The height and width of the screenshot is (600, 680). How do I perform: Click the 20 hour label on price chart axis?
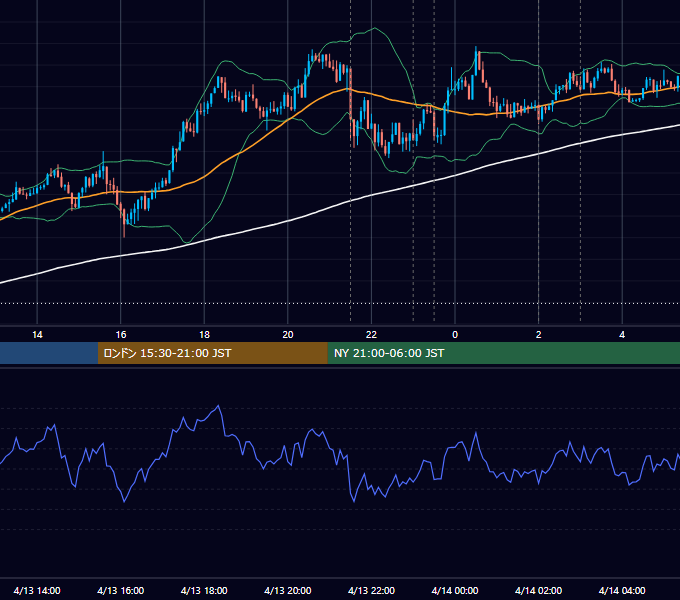coord(288,335)
